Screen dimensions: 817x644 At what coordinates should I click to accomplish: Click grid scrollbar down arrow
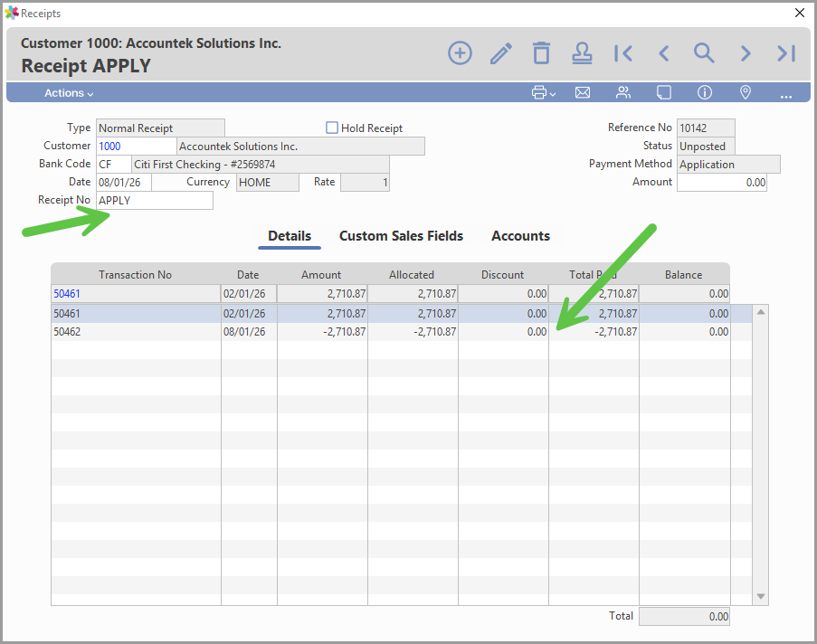pos(761,597)
